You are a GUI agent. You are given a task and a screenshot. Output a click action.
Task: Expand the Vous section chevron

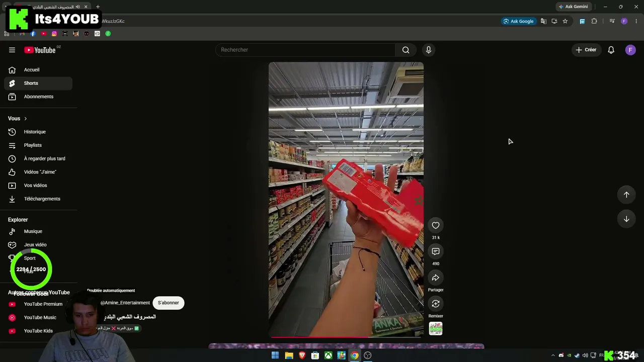point(25,119)
